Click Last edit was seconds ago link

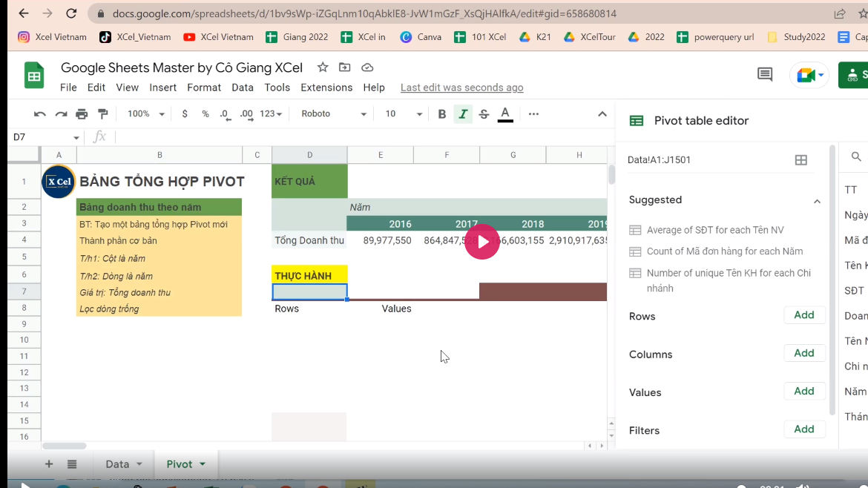point(461,88)
